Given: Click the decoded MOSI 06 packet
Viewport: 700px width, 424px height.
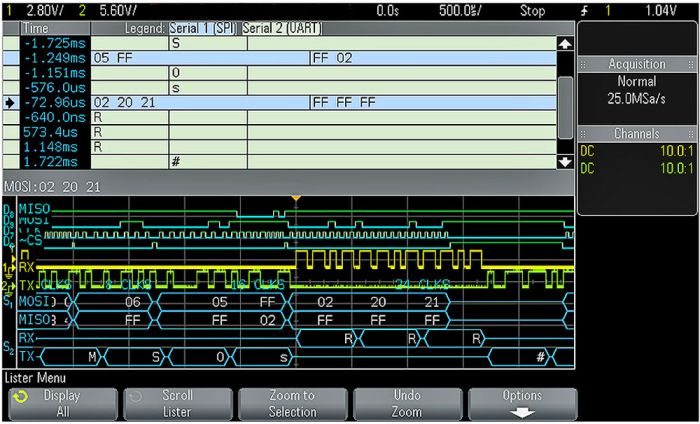Looking at the screenshot, I should (115, 302).
